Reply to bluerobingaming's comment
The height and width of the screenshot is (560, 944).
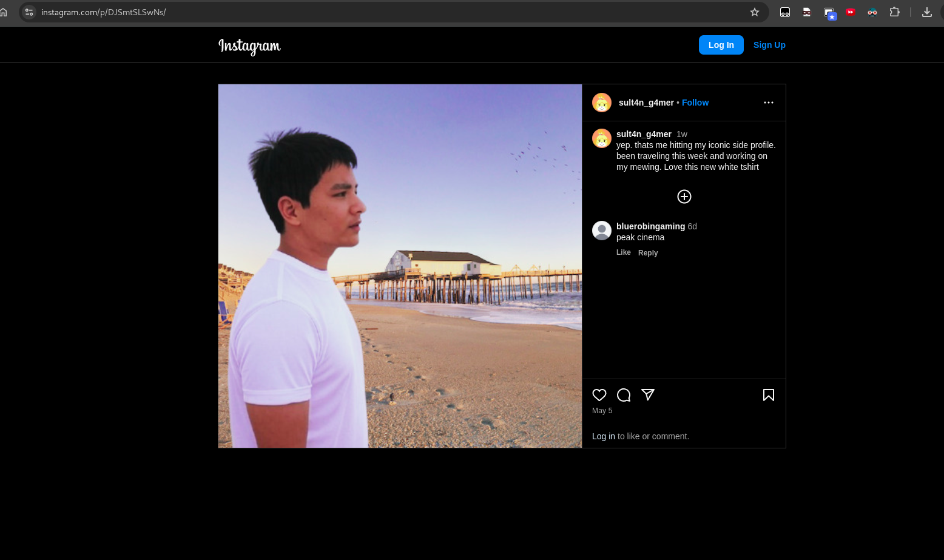pos(647,253)
